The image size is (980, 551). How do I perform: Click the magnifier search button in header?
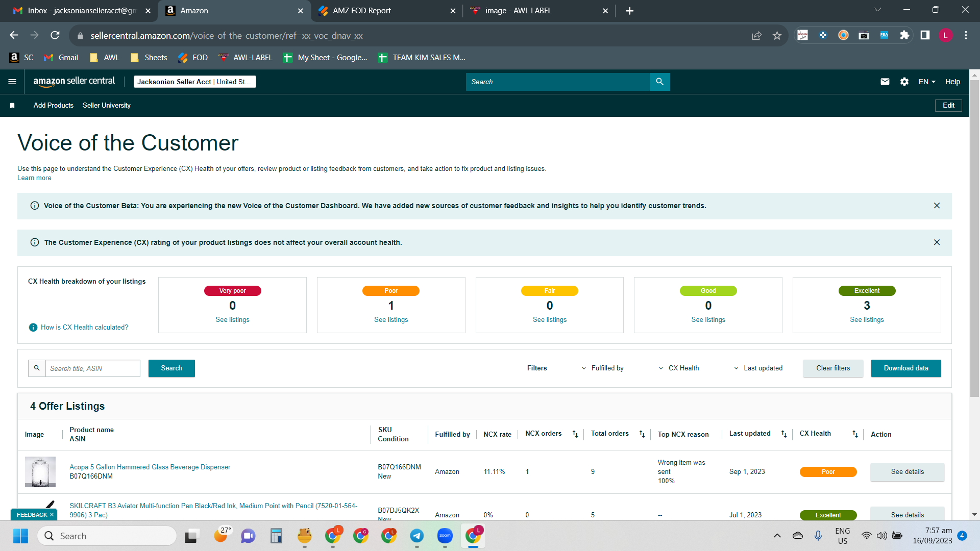point(659,82)
